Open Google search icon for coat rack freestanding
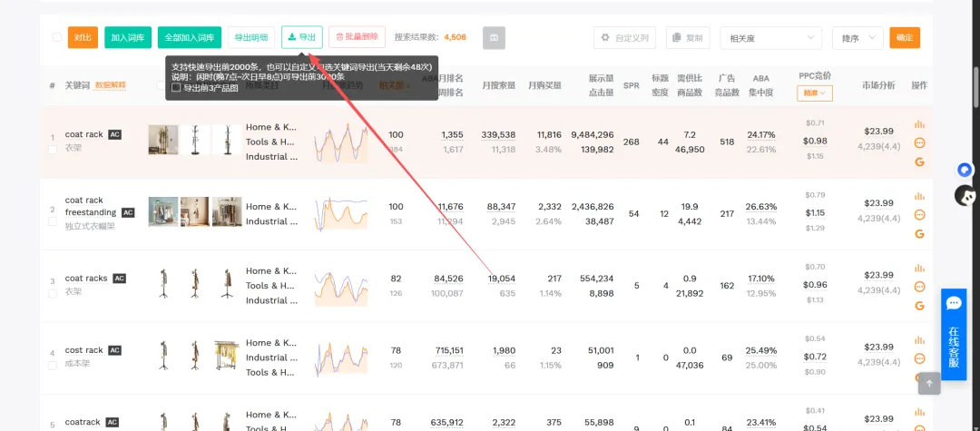This screenshot has width=980, height=431. pos(919,234)
